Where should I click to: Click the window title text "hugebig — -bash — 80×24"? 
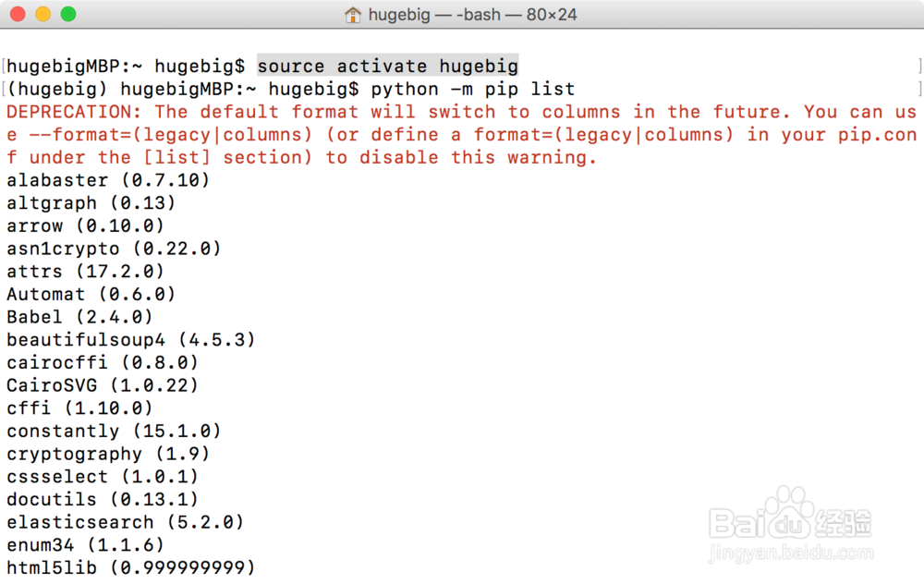pyautogui.click(x=472, y=14)
